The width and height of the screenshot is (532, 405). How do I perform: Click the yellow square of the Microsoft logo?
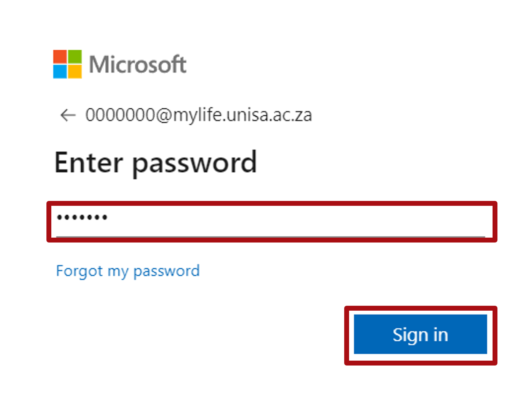click(75, 72)
